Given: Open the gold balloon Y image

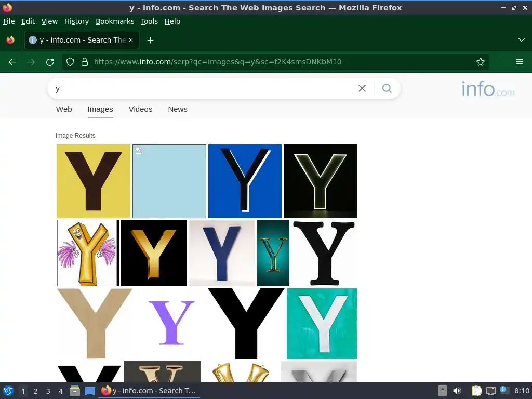Looking at the screenshot, I should 241,372.
